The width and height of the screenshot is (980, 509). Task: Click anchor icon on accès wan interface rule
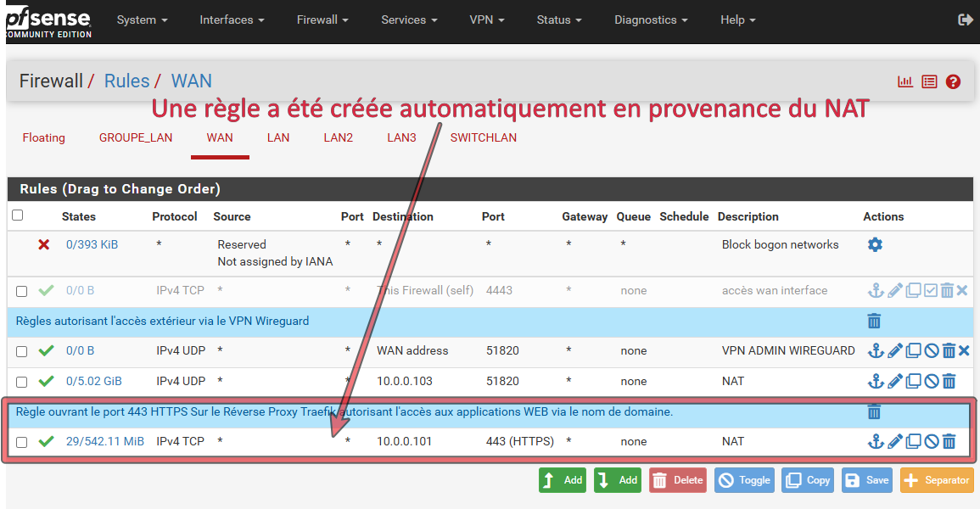coord(876,290)
